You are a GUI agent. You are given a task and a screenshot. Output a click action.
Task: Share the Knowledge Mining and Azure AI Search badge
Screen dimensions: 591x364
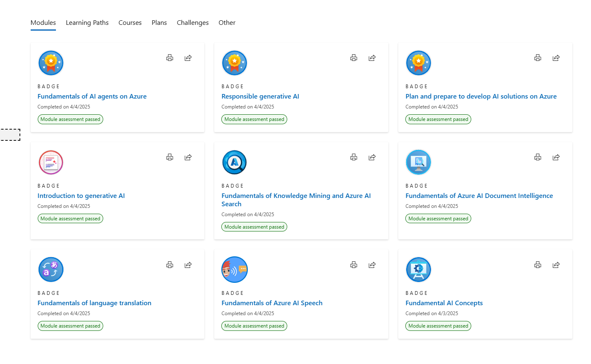point(372,157)
